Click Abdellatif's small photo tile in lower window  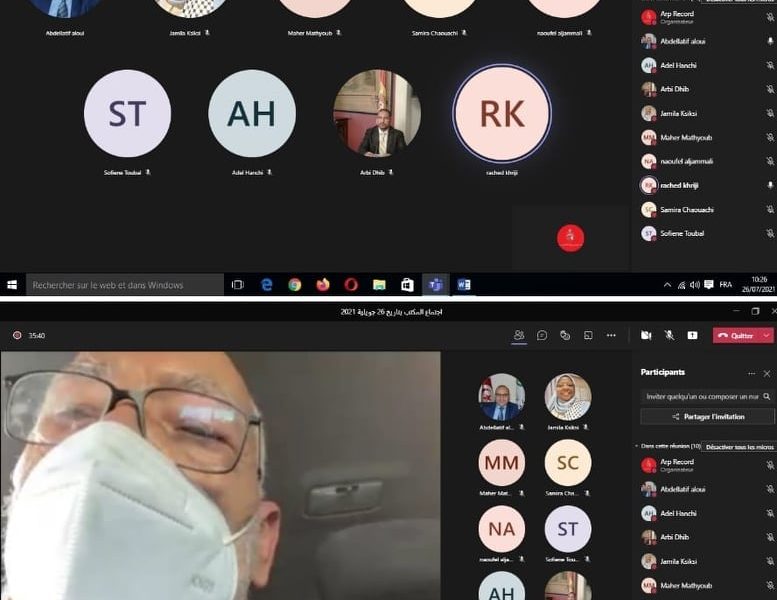[501, 397]
